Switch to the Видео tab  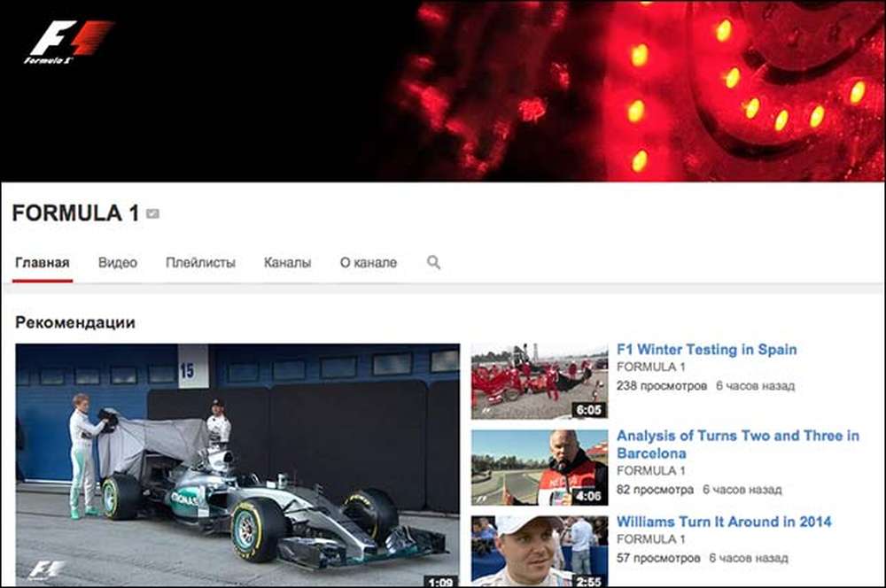[118, 263]
